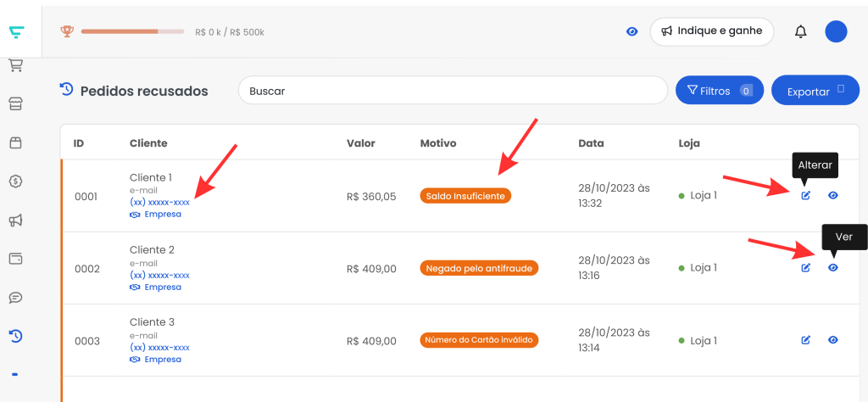View order 0003 details eye icon
This screenshot has height=402, width=868.
(833, 339)
